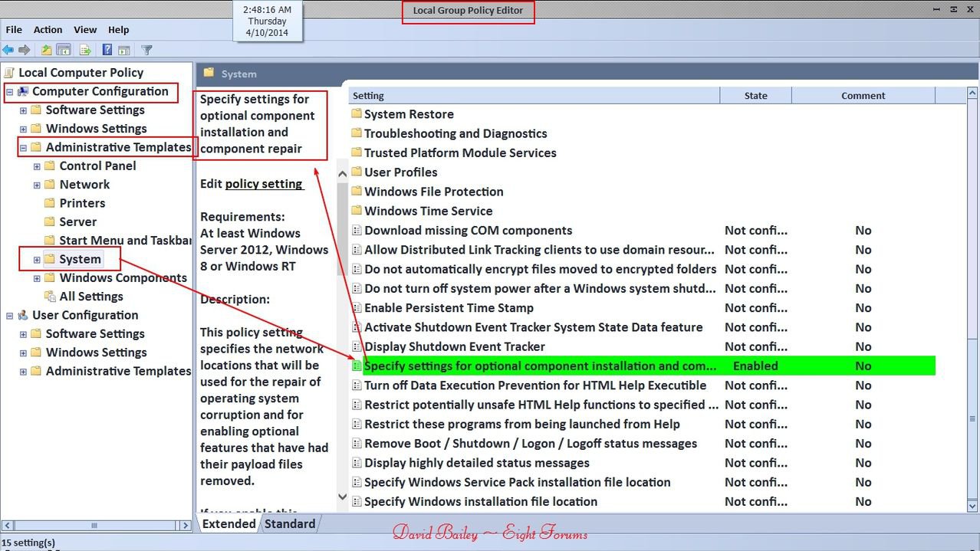This screenshot has width=980, height=551.
Task: Click the Local Computer Policy root icon
Action: click(9, 73)
